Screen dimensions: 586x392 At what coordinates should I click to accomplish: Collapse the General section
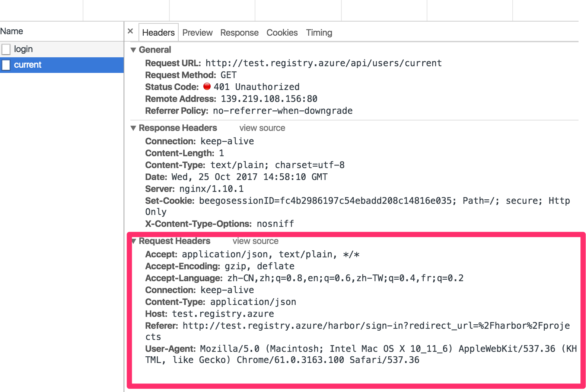133,50
